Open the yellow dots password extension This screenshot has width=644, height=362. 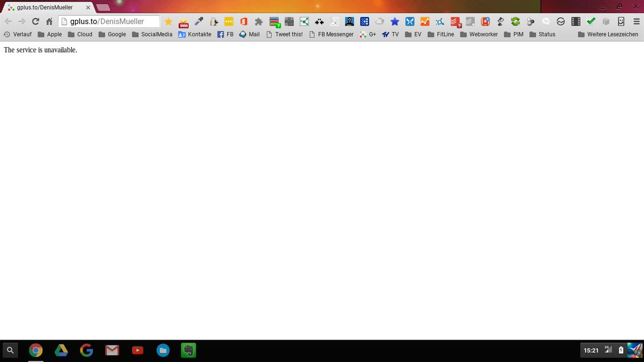coord(229,21)
